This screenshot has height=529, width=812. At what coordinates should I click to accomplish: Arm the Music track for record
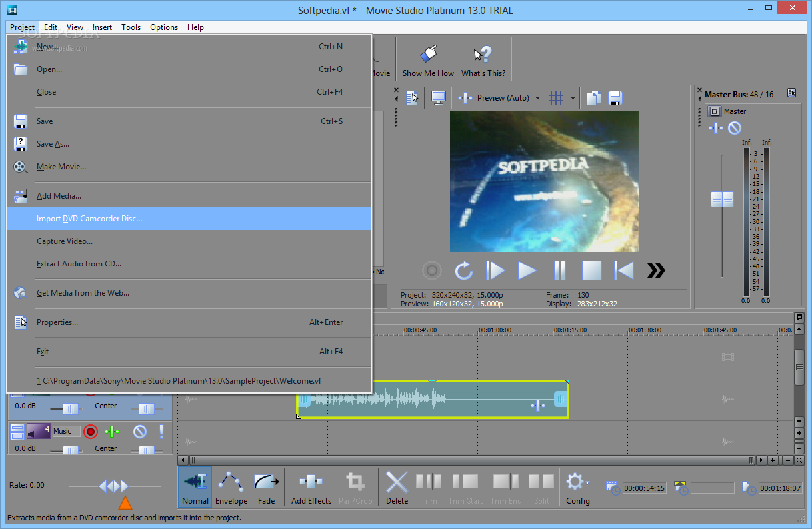click(91, 432)
